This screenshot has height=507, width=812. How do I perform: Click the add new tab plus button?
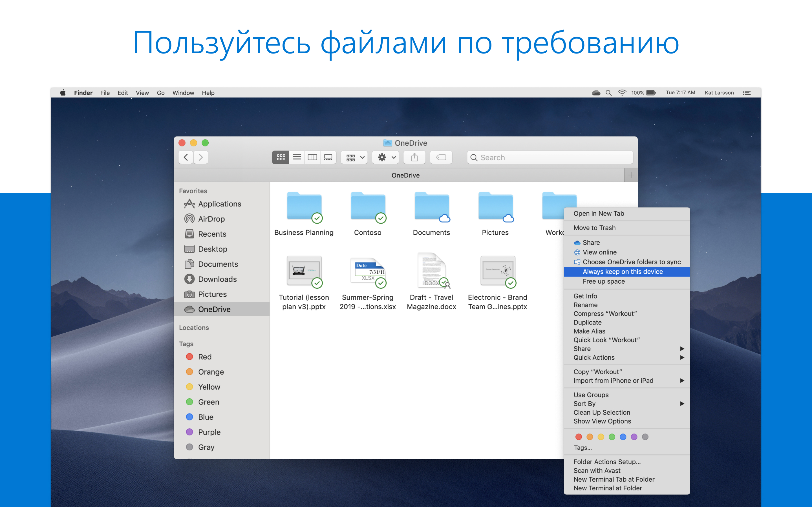coord(631,175)
